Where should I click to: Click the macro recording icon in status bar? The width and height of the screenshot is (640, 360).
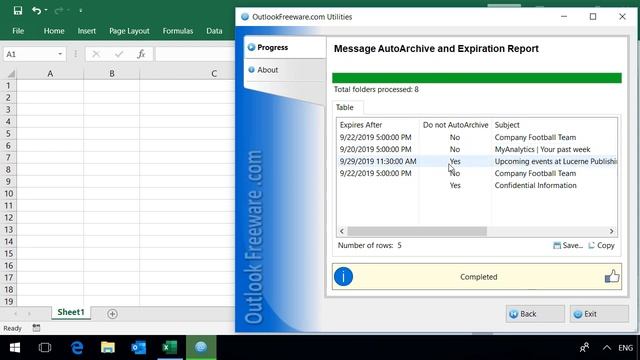(x=36, y=328)
